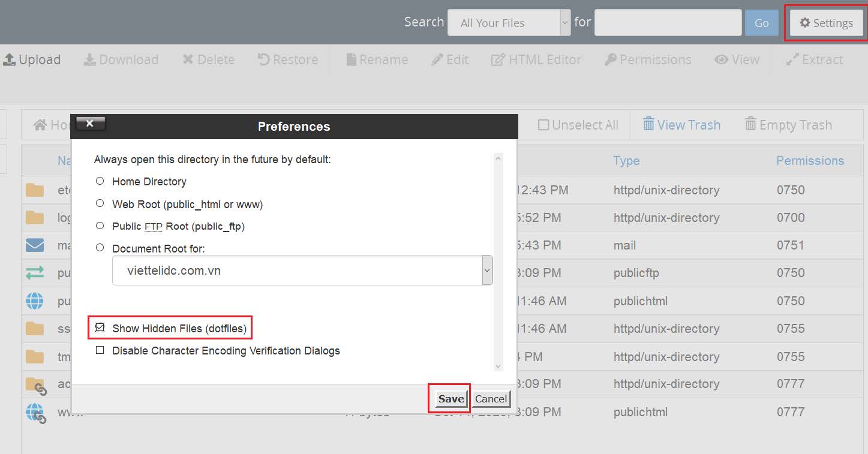
Task: Click the Download icon
Action: [121, 59]
